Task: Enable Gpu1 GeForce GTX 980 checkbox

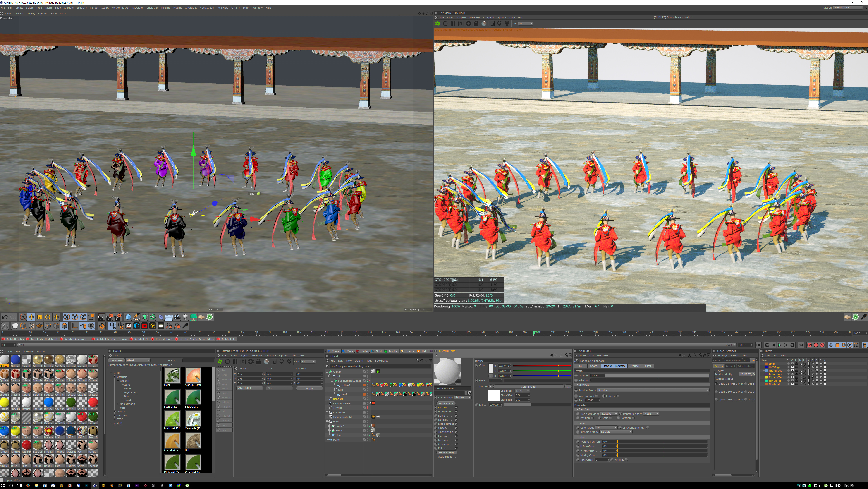Action: (x=716, y=392)
